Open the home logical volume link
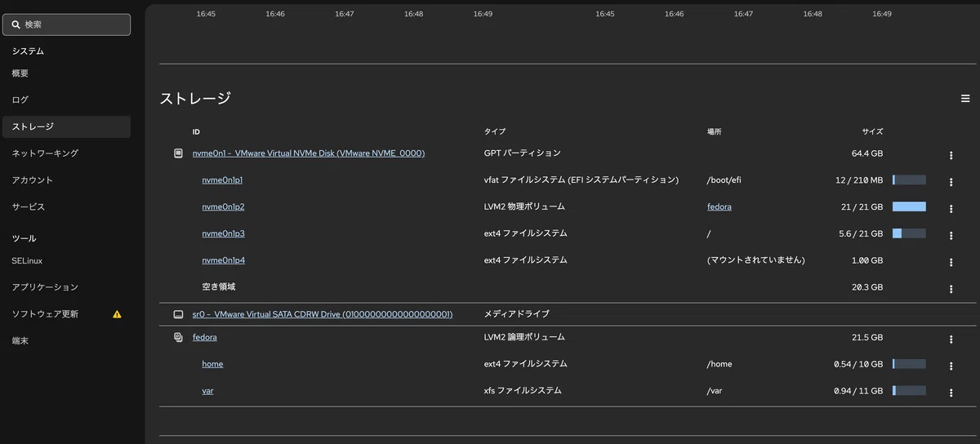Image resolution: width=980 pixels, height=444 pixels. (x=212, y=364)
